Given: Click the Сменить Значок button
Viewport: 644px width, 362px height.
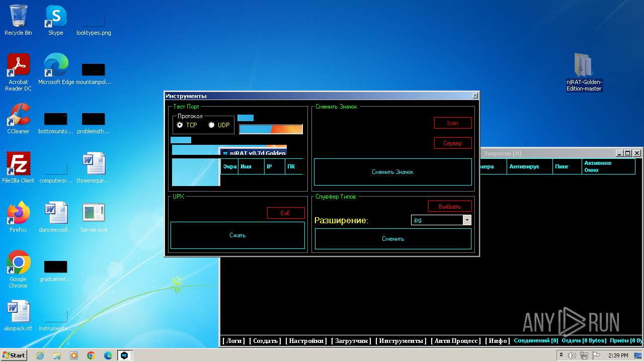Looking at the screenshot, I should [393, 172].
